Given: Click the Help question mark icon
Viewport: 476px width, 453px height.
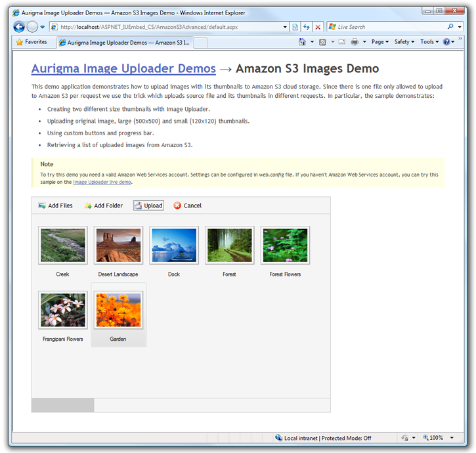Looking at the screenshot, I should (x=446, y=42).
